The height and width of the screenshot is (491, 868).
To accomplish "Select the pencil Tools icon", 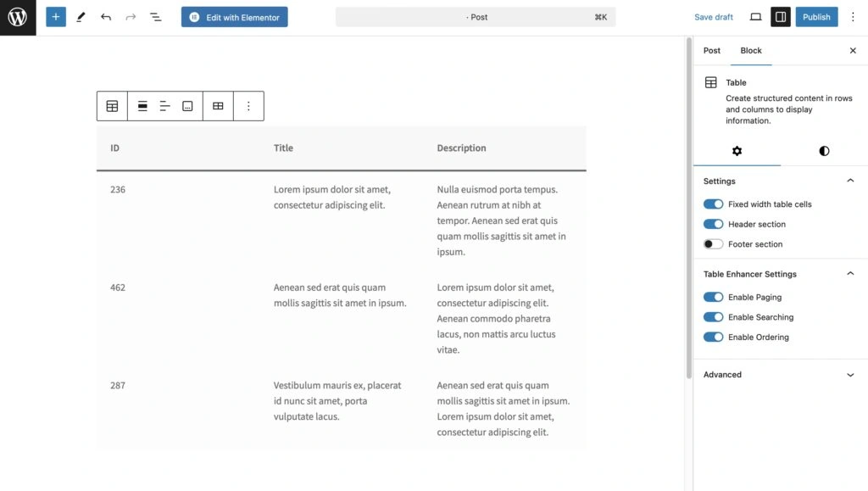I will pyautogui.click(x=81, y=17).
